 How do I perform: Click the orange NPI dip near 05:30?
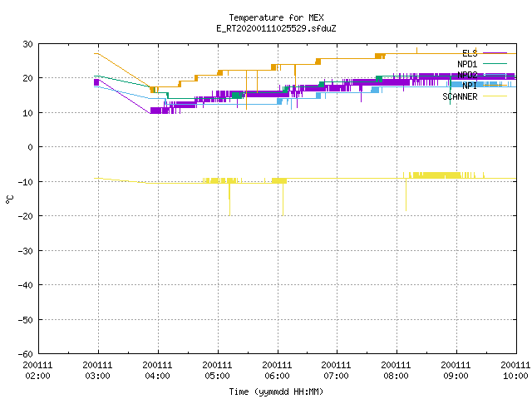click(246, 90)
